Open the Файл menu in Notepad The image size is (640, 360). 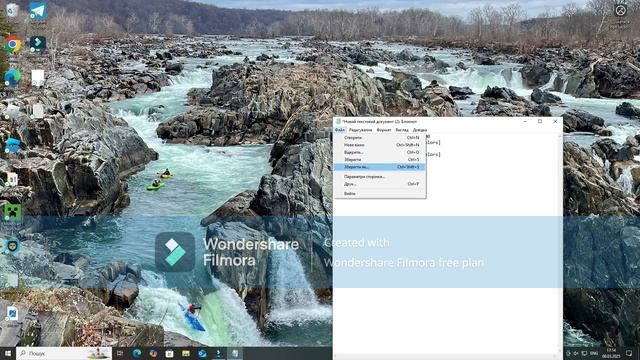coord(340,130)
